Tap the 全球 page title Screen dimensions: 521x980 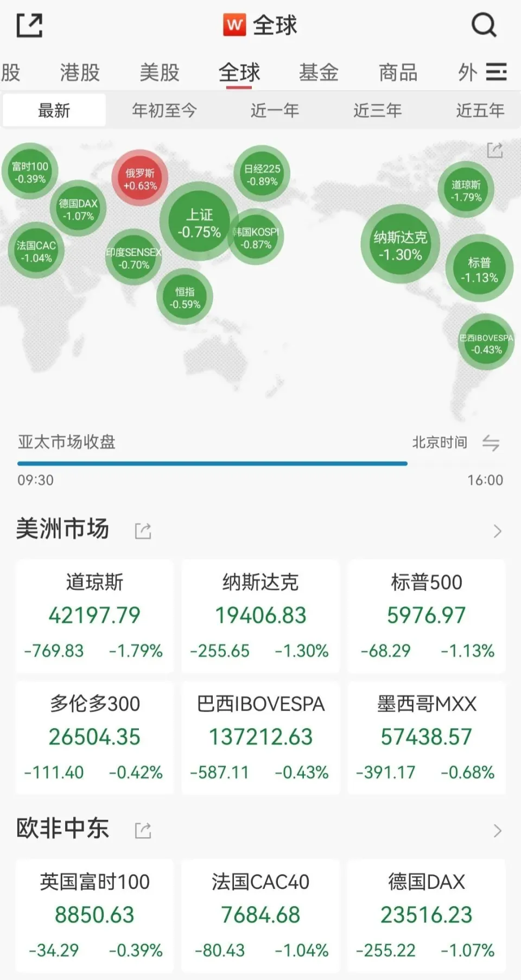275,25
